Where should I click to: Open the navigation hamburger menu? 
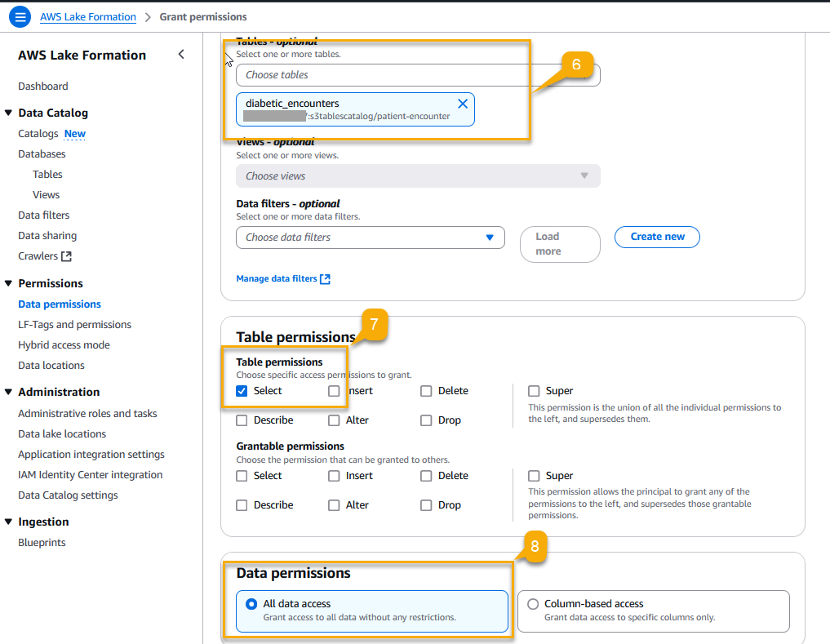[19, 16]
